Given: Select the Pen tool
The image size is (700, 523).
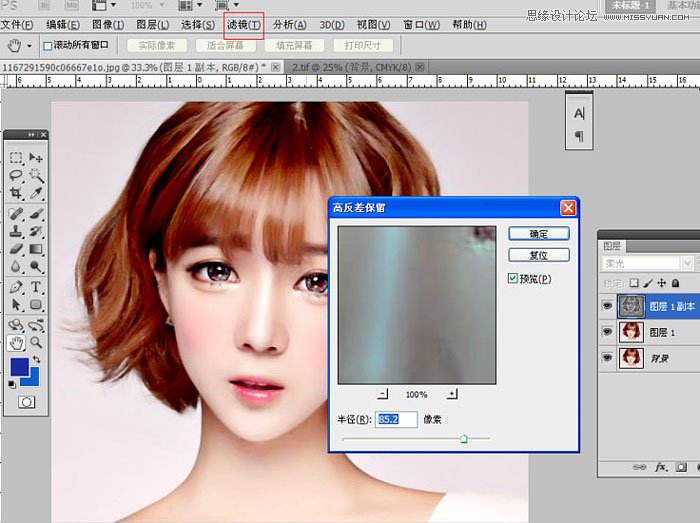Looking at the screenshot, I should point(17,287).
